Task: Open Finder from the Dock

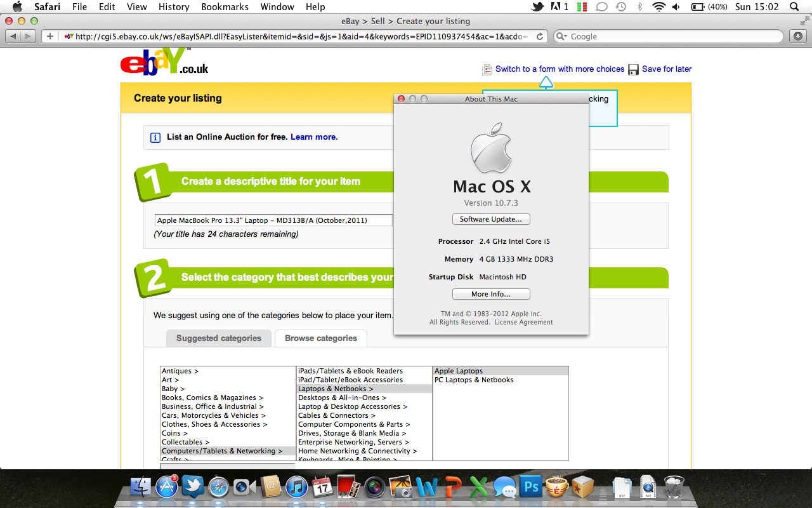Action: 140,487
